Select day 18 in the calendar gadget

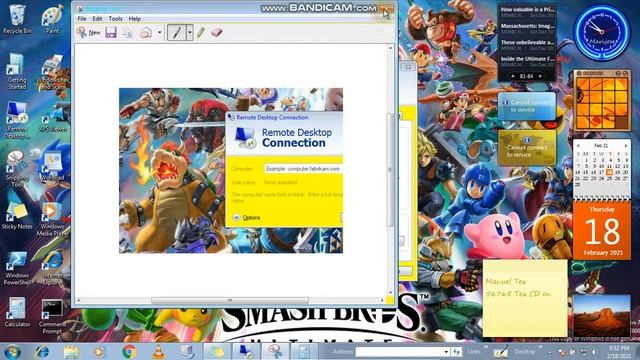point(609,172)
